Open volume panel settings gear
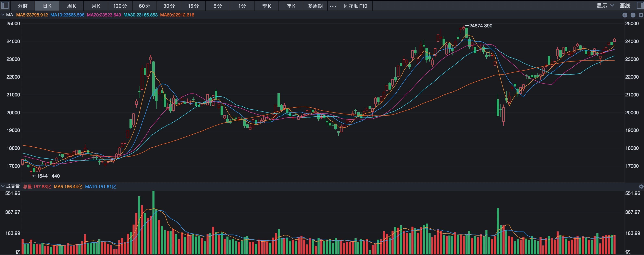The height and width of the screenshot is (255, 644). (641, 187)
